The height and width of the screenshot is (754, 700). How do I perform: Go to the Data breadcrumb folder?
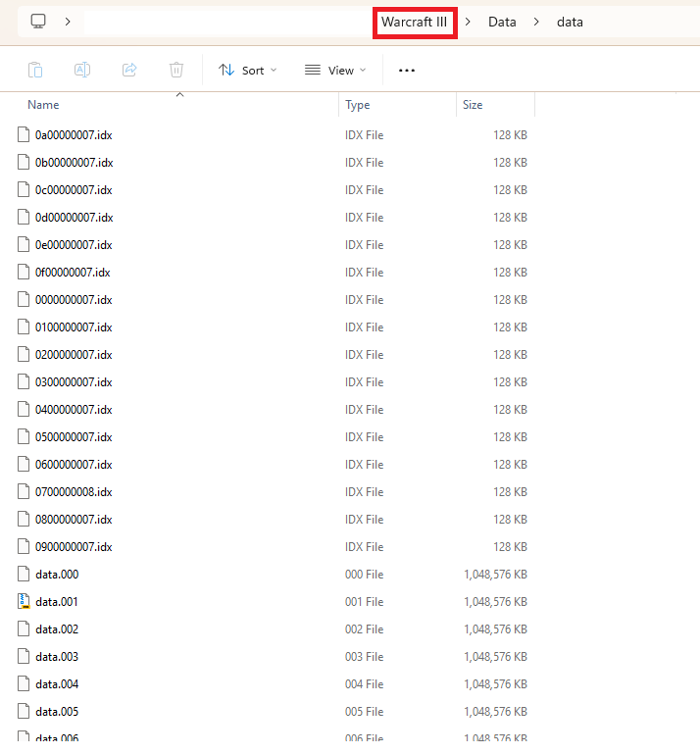502,23
